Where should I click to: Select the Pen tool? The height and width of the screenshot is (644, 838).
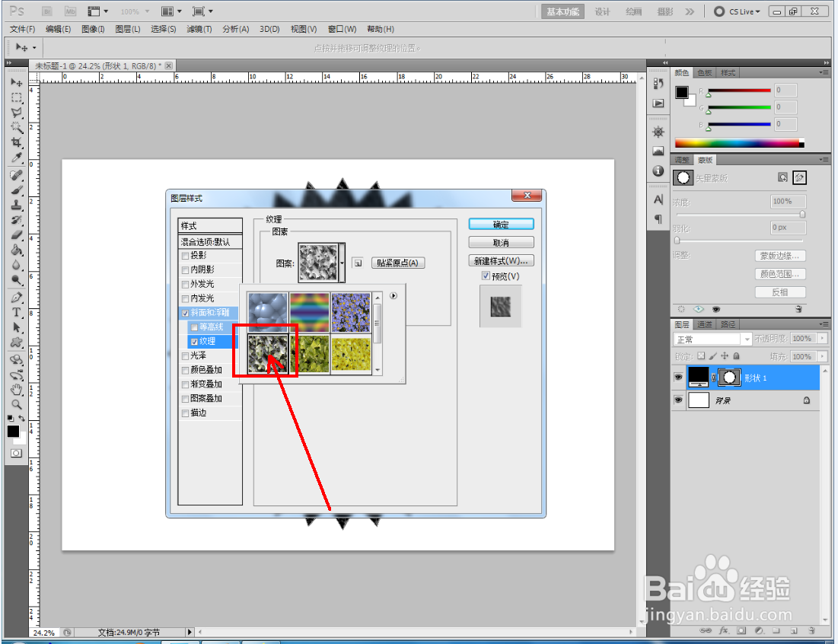point(17,298)
